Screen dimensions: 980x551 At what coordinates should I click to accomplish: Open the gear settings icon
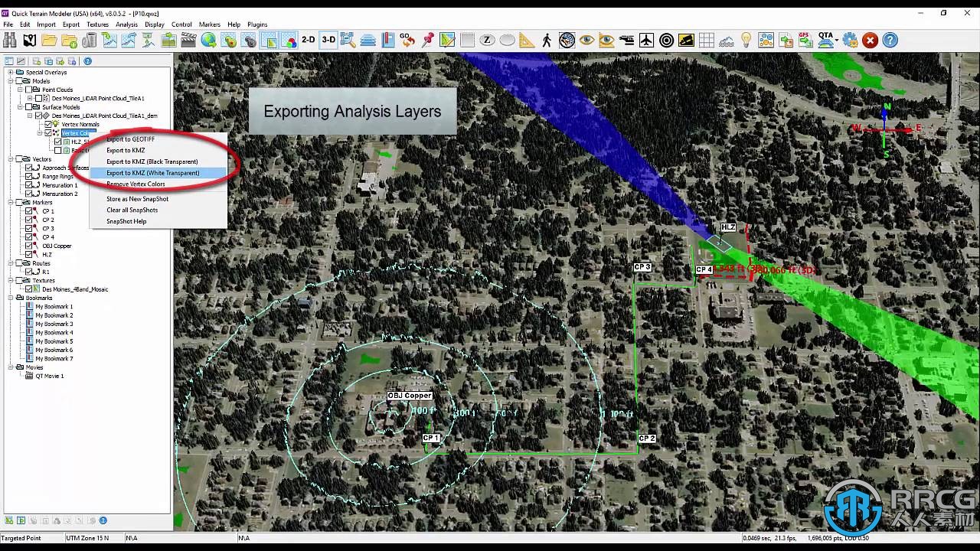coord(850,40)
